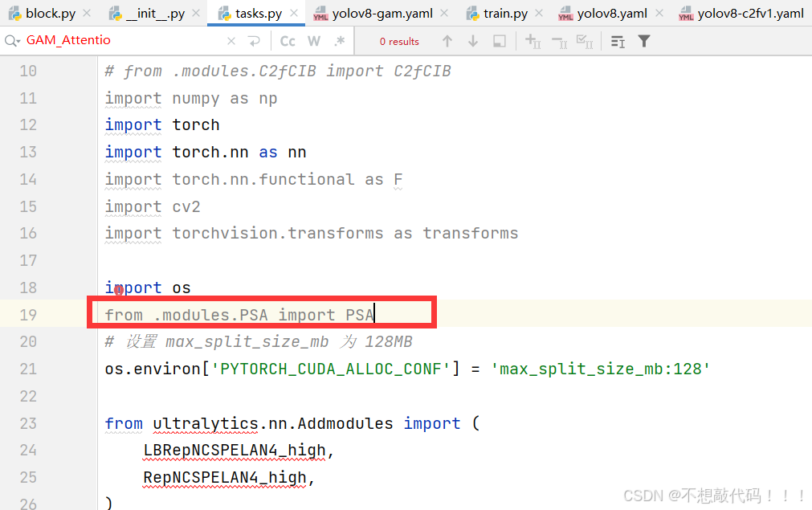Click the select all occurrences icon
This screenshot has width=812, height=510.
tap(500, 41)
